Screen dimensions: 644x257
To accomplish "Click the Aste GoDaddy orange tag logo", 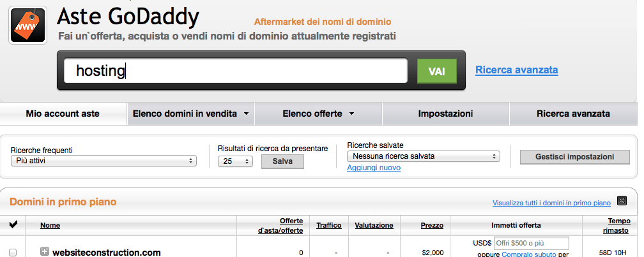I will (27, 26).
